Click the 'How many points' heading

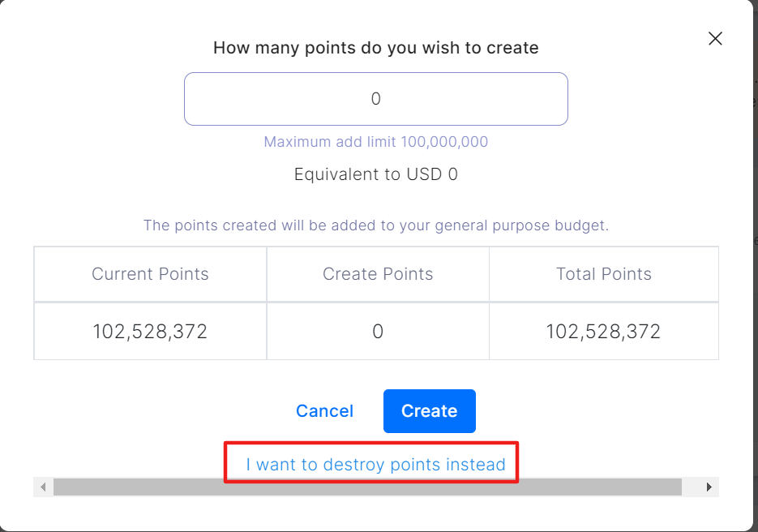pyautogui.click(x=375, y=48)
